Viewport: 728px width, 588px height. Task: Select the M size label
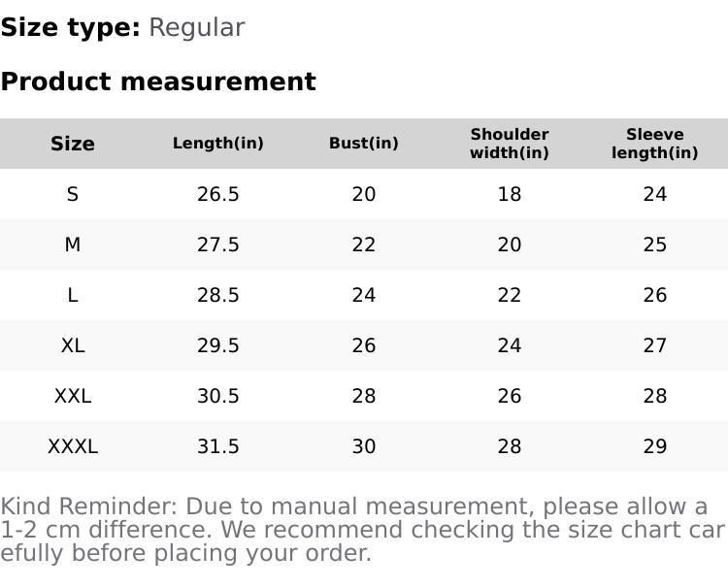(73, 245)
